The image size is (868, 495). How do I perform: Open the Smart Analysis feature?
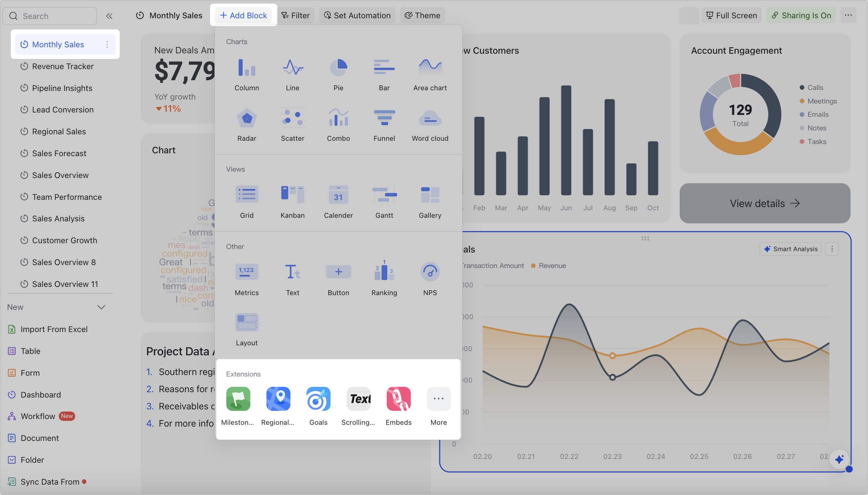coord(791,249)
